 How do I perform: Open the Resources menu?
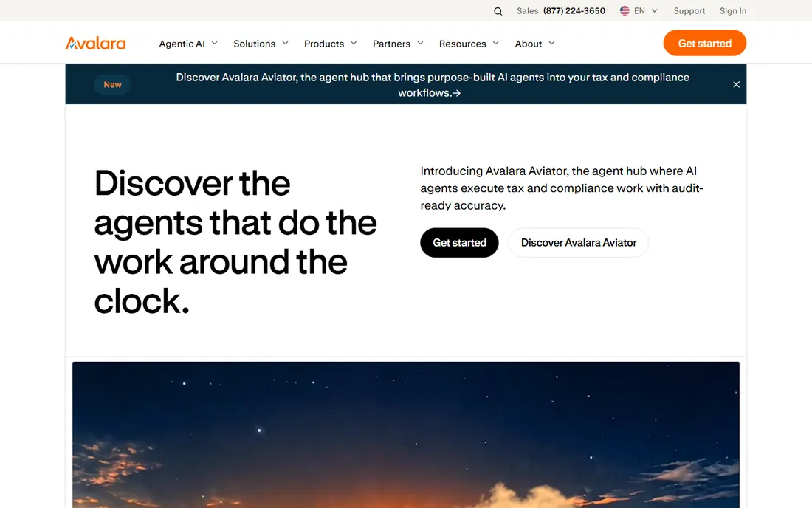pyautogui.click(x=462, y=44)
